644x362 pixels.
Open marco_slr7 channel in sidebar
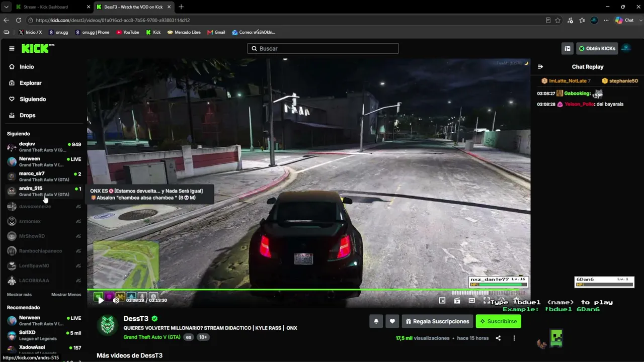tap(44, 176)
